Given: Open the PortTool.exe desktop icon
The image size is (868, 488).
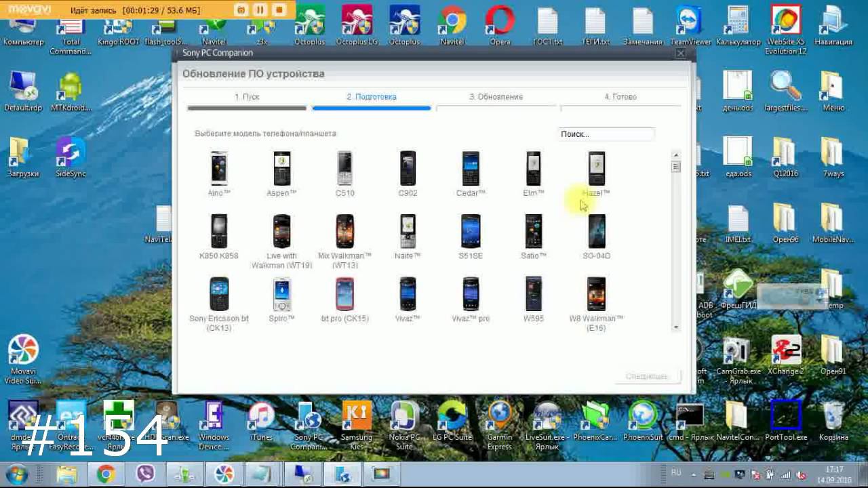Looking at the screenshot, I should point(786,422).
